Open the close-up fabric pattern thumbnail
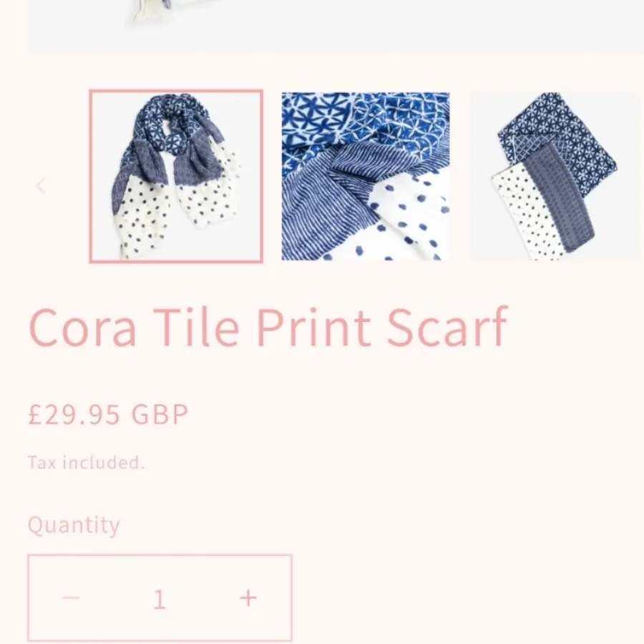644x644 pixels. click(x=366, y=176)
